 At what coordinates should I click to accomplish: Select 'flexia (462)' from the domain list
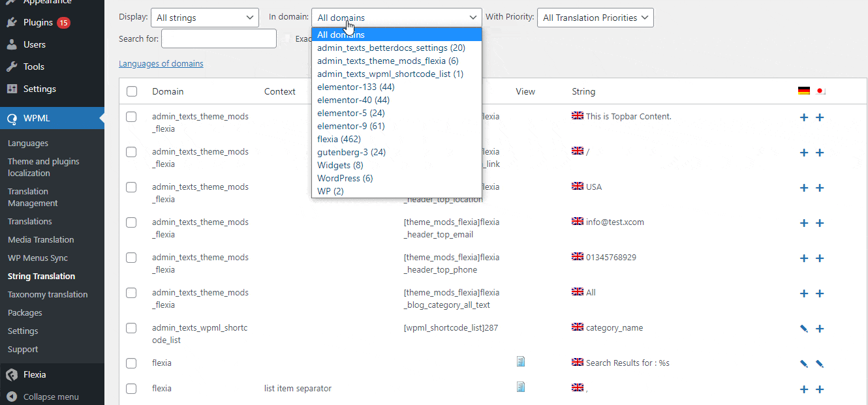click(x=397, y=139)
